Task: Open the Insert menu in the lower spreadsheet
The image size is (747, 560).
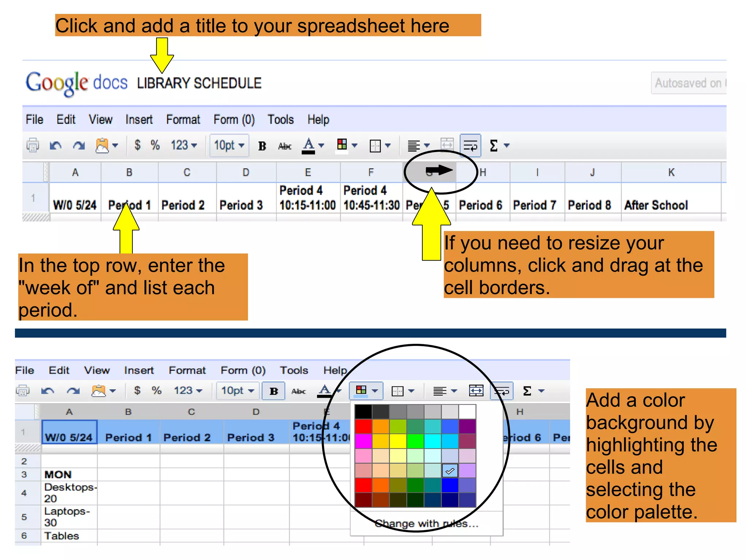Action: point(139,370)
